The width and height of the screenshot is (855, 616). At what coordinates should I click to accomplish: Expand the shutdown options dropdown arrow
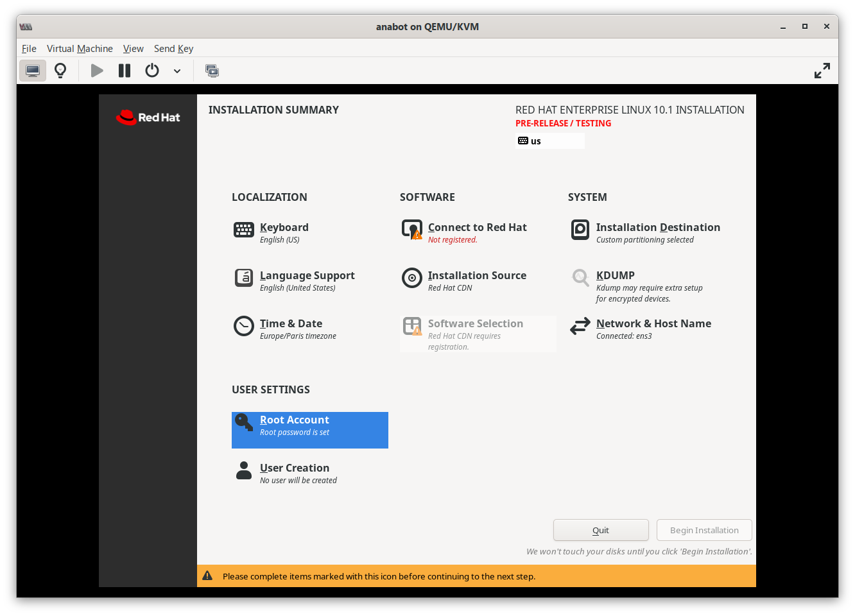coord(177,71)
